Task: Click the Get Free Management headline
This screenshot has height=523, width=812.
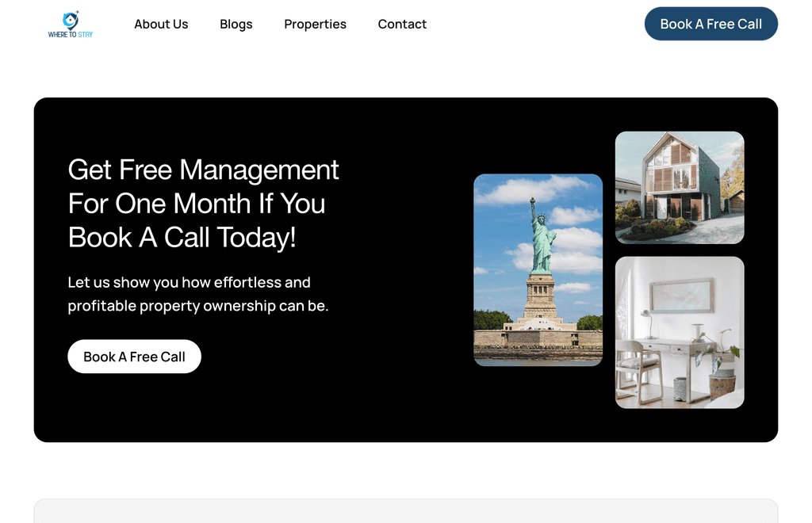Action: (x=203, y=204)
